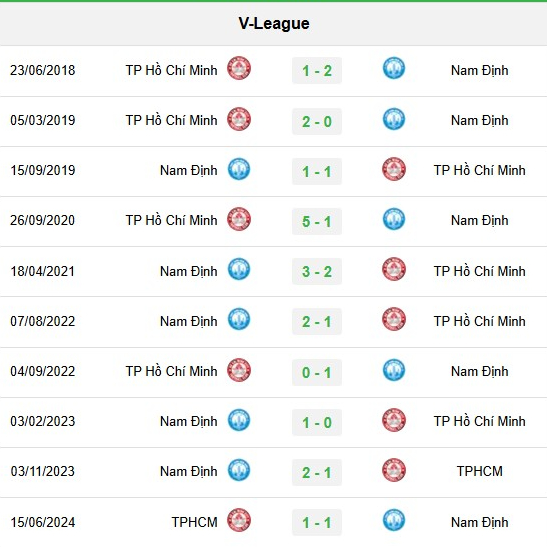This screenshot has height=547, width=547.
Task: Click Nam Định logo in 23/06/2018 match
Action: pos(394,68)
